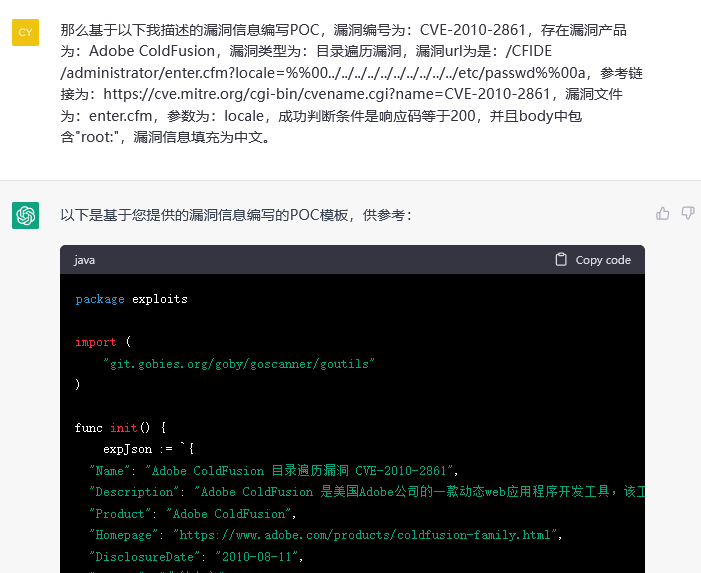
Task: Give thumbs up to the response
Action: point(663,214)
